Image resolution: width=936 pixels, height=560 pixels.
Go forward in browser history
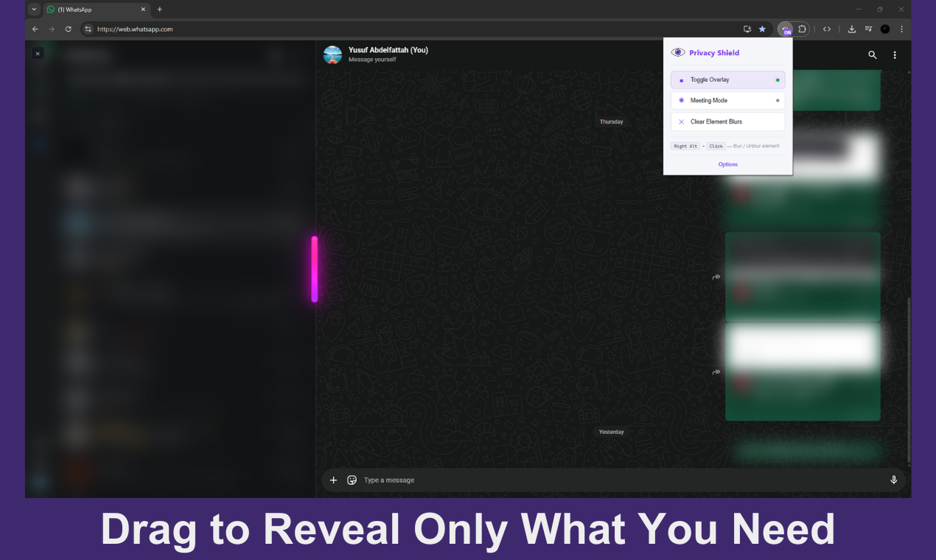[52, 29]
